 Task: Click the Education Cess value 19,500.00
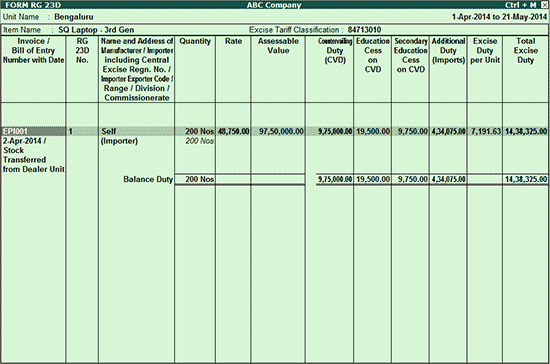pyautogui.click(x=373, y=131)
